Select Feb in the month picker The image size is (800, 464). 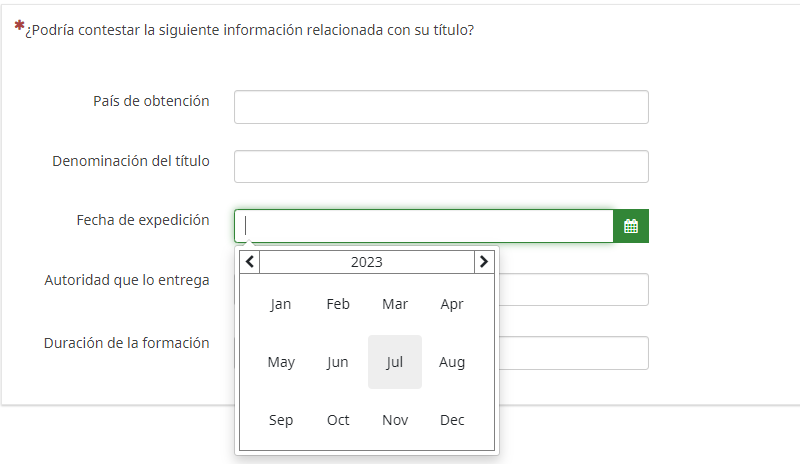tap(338, 304)
